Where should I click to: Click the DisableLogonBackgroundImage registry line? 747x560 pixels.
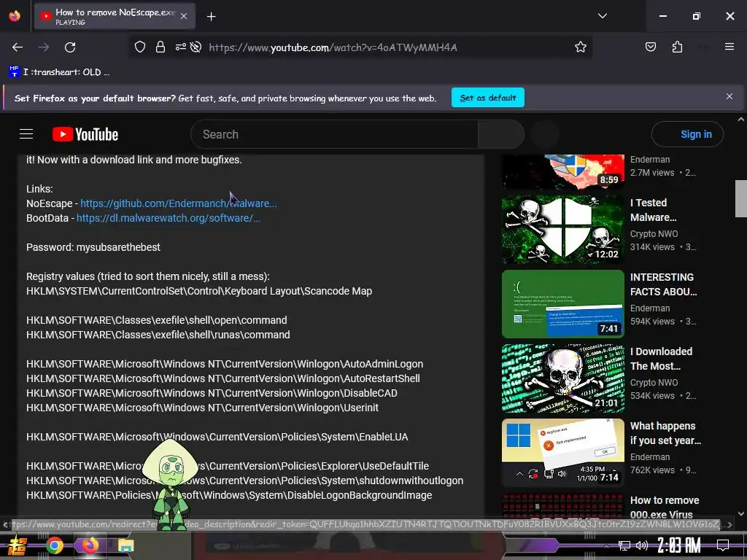[229, 495]
